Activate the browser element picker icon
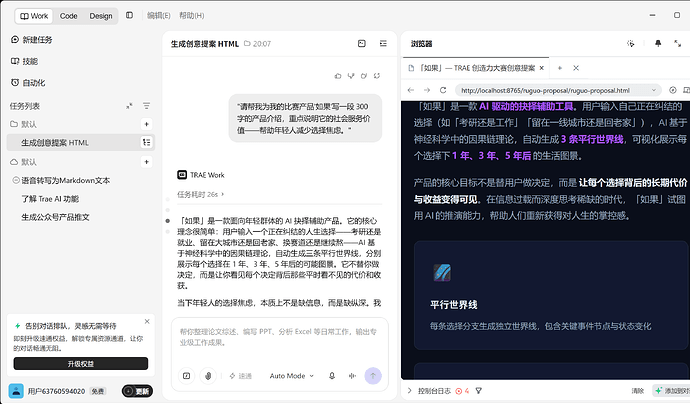This screenshot has height=404, width=690. (631, 44)
